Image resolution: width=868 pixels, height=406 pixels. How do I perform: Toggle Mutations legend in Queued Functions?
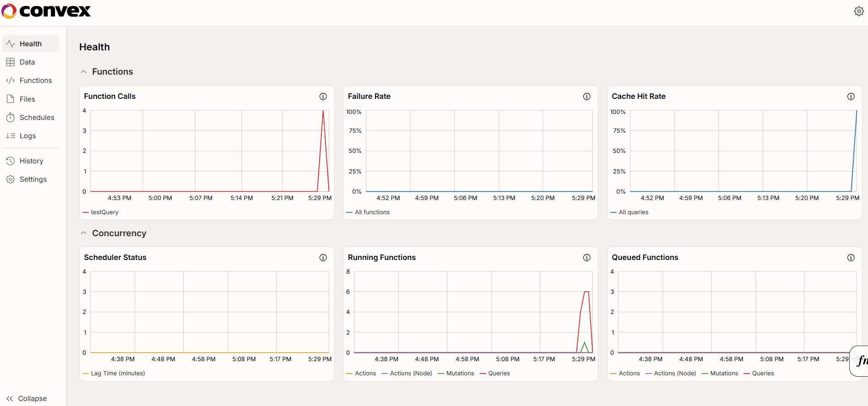(720, 374)
